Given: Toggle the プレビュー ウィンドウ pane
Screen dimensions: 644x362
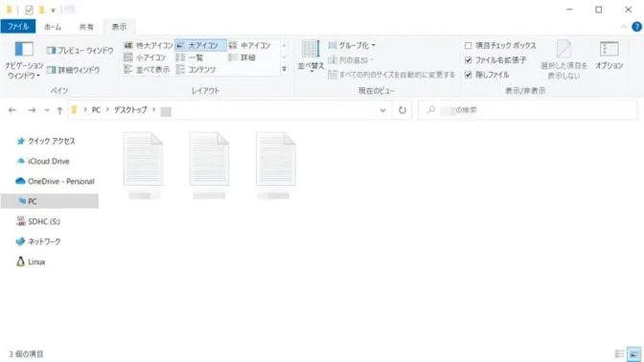Looking at the screenshot, I should pyautogui.click(x=80, y=51).
